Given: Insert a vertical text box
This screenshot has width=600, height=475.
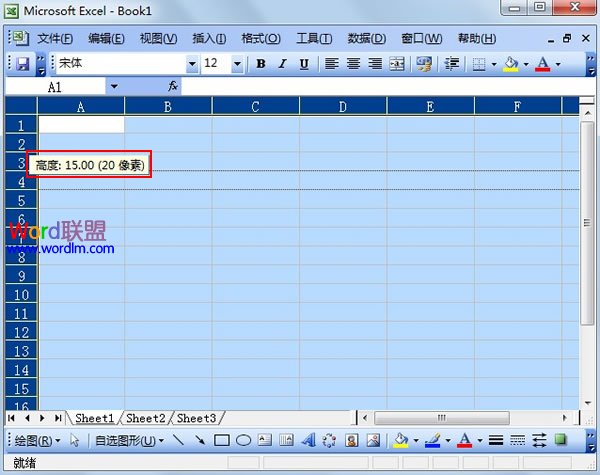Looking at the screenshot, I should 286,441.
